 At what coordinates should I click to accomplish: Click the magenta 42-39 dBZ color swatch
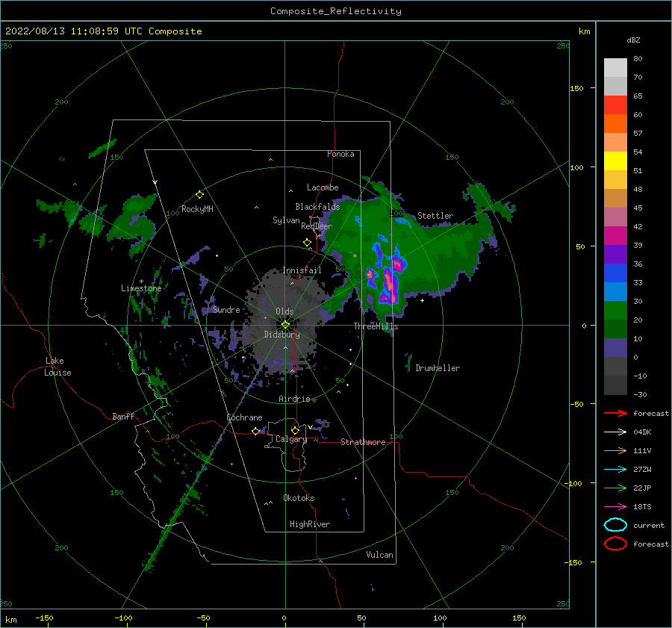point(615,236)
